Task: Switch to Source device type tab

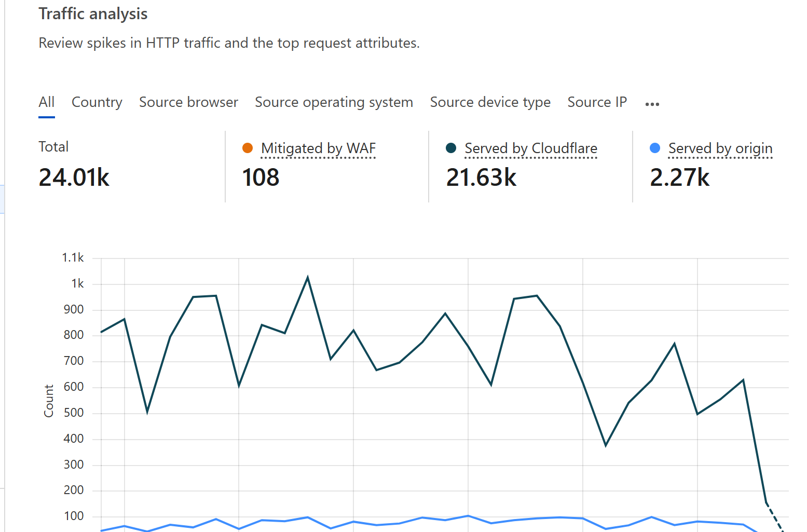Action: pyautogui.click(x=490, y=102)
